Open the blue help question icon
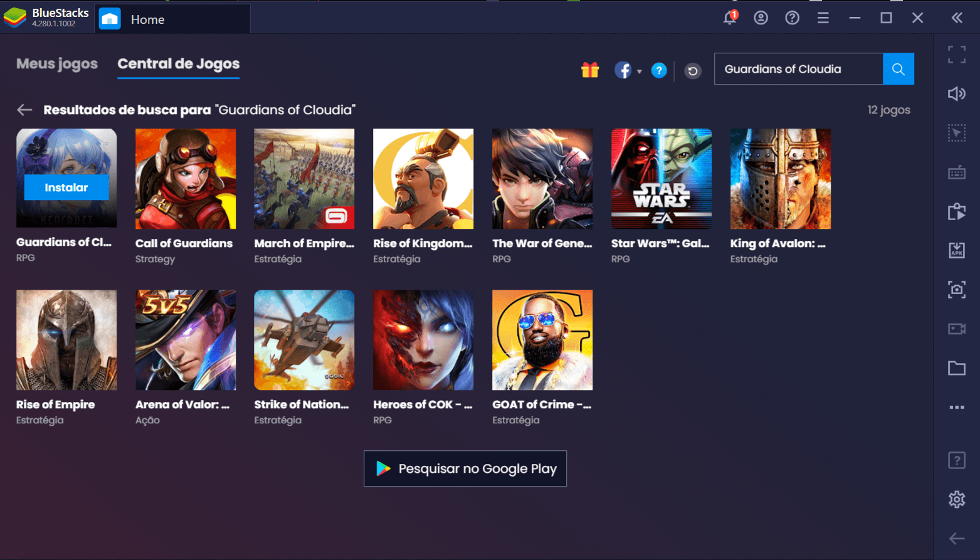980x560 pixels. coord(659,70)
